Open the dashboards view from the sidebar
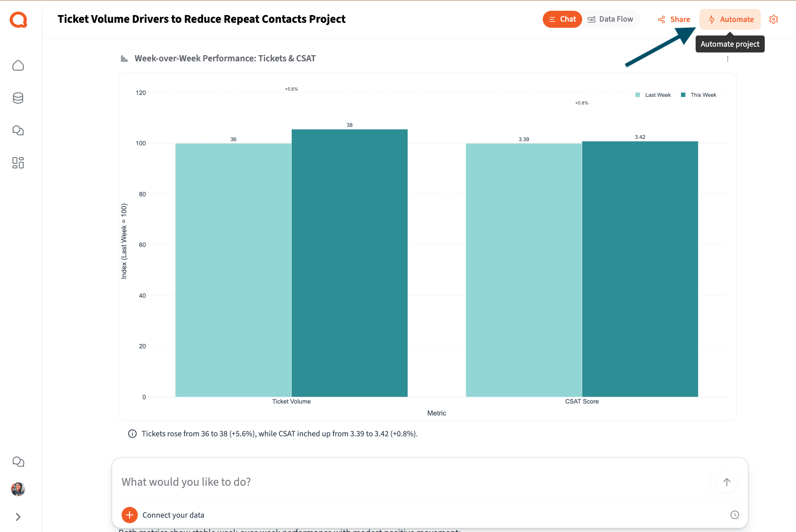 (x=18, y=163)
